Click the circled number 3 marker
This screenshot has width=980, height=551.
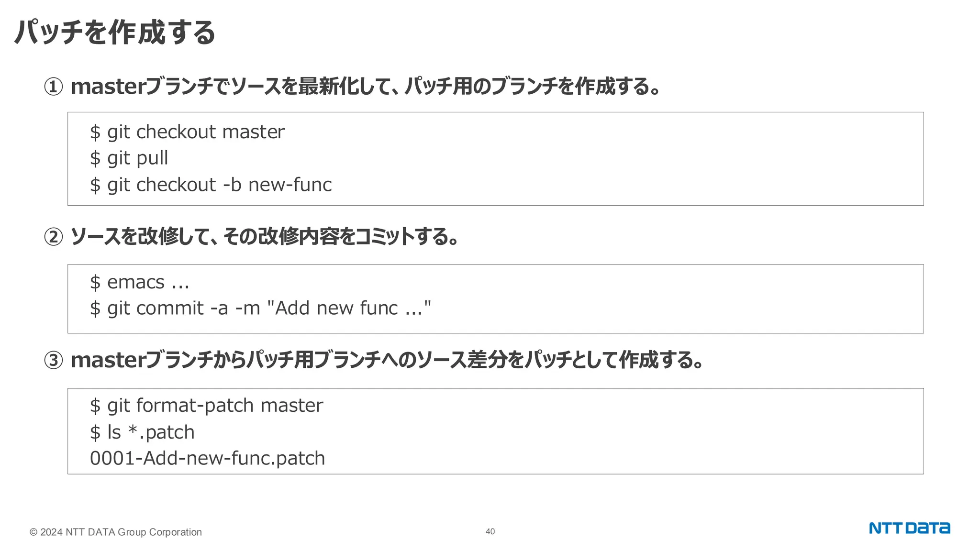click(53, 360)
